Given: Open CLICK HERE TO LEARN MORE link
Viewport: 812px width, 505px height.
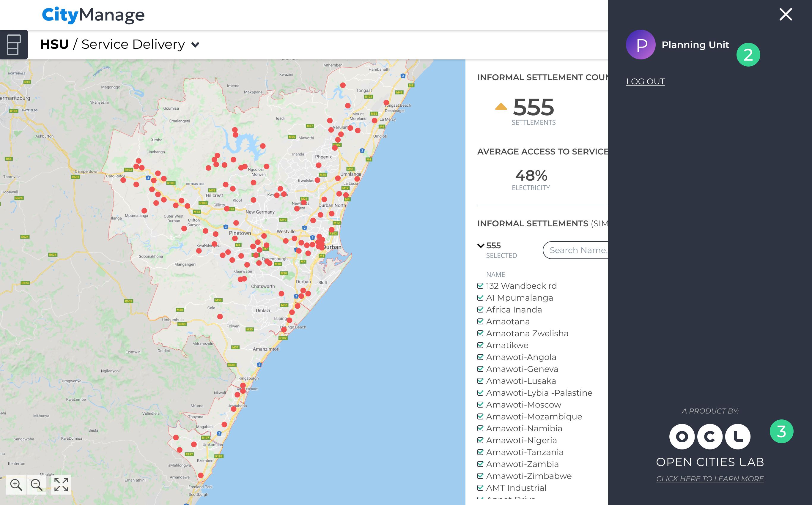Looking at the screenshot, I should coord(710,479).
